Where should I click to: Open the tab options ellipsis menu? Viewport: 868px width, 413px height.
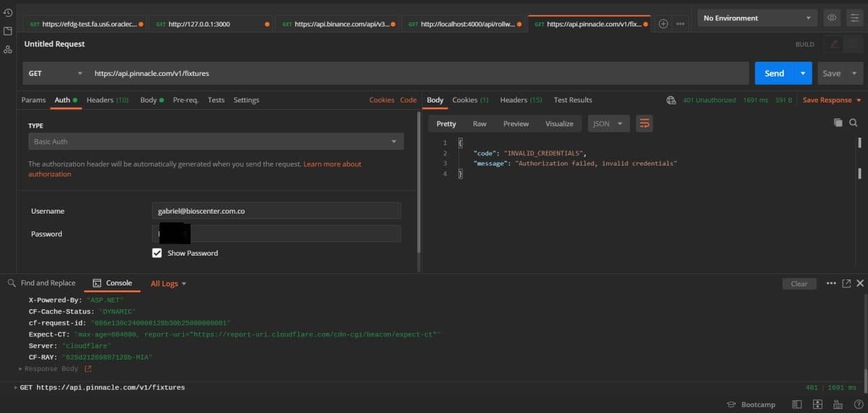680,24
